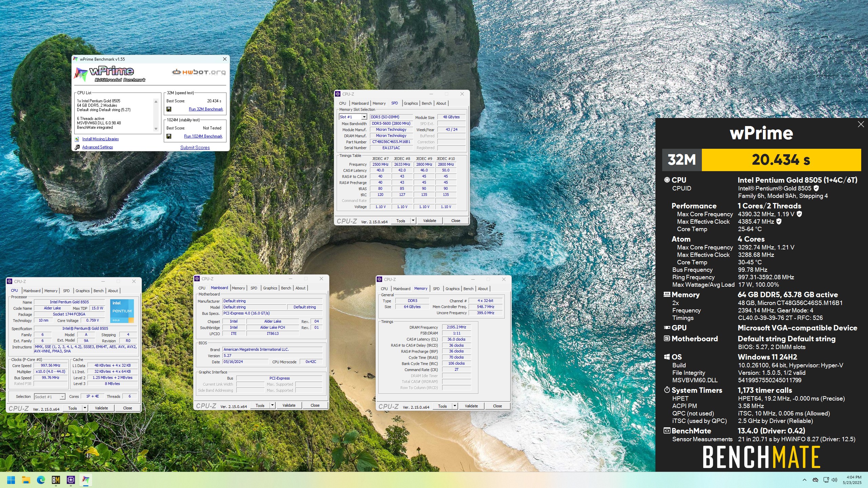Open volume tray icon
Screen dimensions: 868x488
834,480
